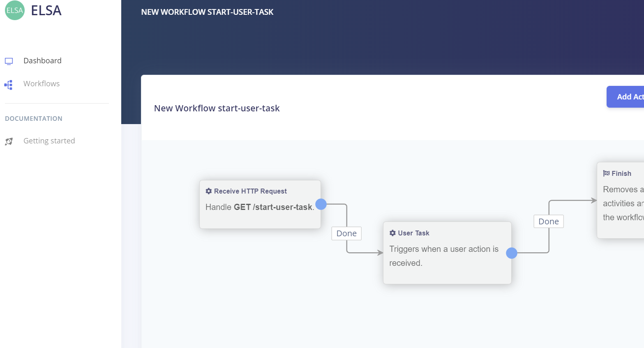Click the gear icon on User Task activity
This screenshot has height=348, width=644.
point(392,233)
